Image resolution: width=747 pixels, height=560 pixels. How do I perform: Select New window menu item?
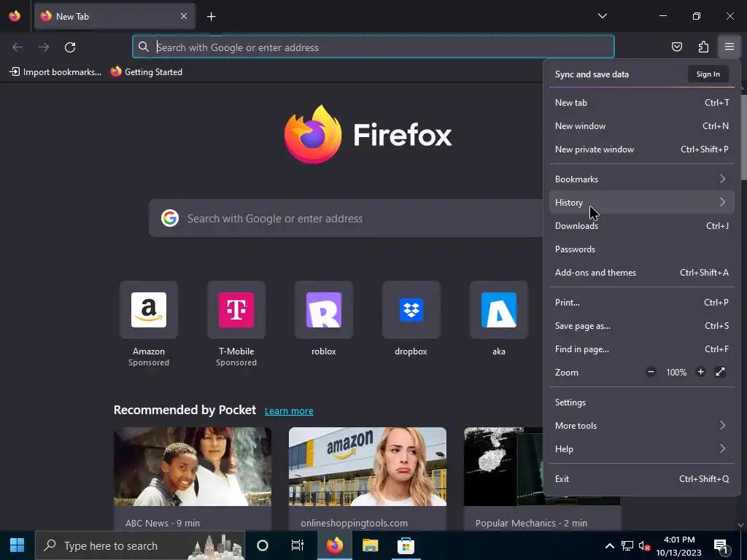point(642,125)
